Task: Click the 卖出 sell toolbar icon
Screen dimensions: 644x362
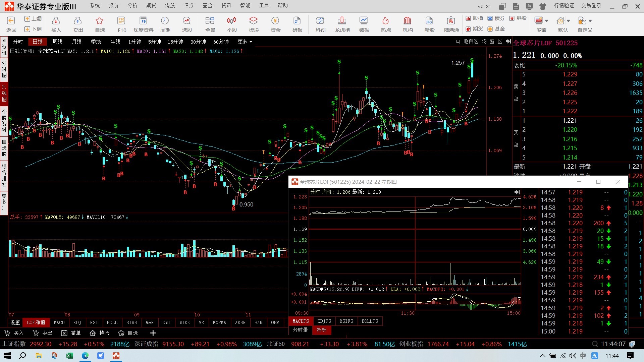Action: click(x=78, y=21)
